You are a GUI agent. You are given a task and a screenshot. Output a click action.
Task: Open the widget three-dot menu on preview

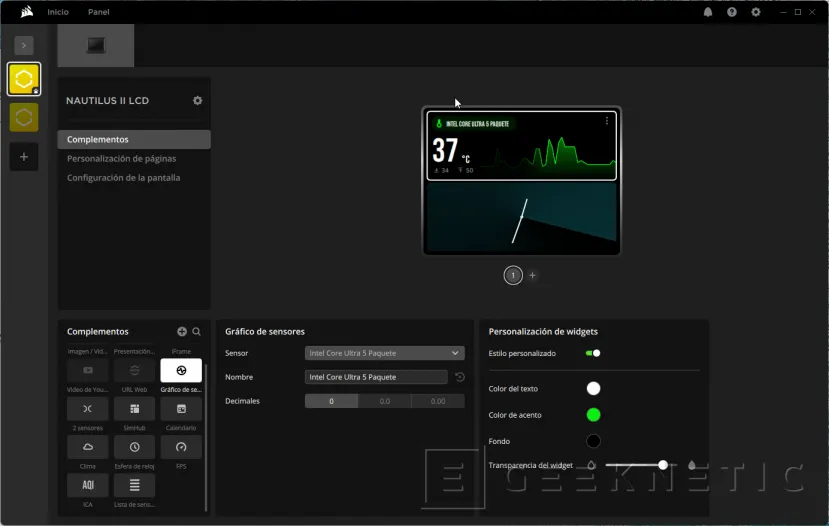tap(606, 121)
